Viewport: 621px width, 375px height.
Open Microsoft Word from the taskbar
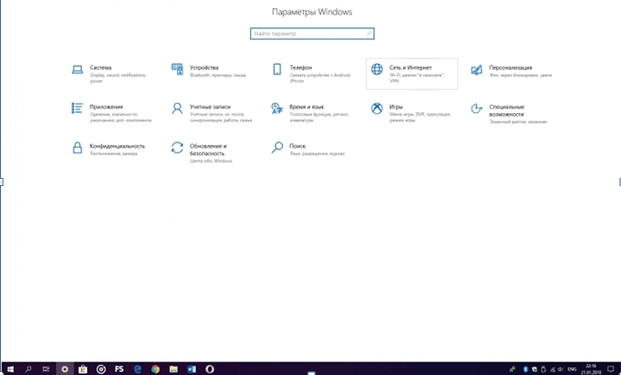point(192,369)
